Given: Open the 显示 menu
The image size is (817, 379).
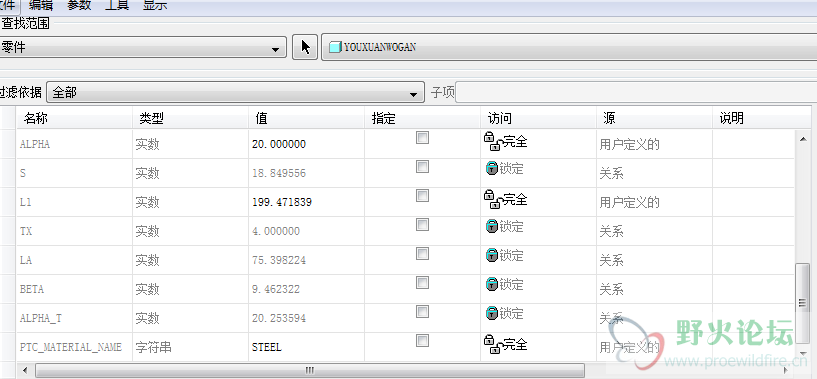Looking at the screenshot, I should [x=155, y=5].
